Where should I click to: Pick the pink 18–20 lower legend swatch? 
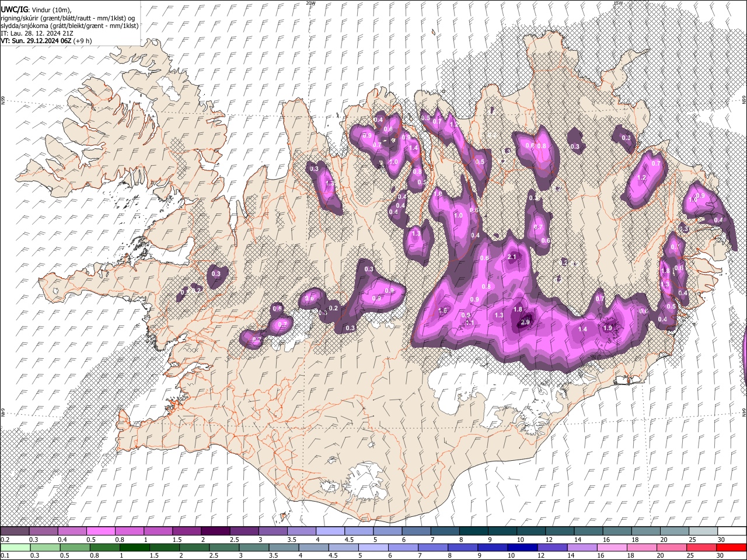[x=642, y=547]
